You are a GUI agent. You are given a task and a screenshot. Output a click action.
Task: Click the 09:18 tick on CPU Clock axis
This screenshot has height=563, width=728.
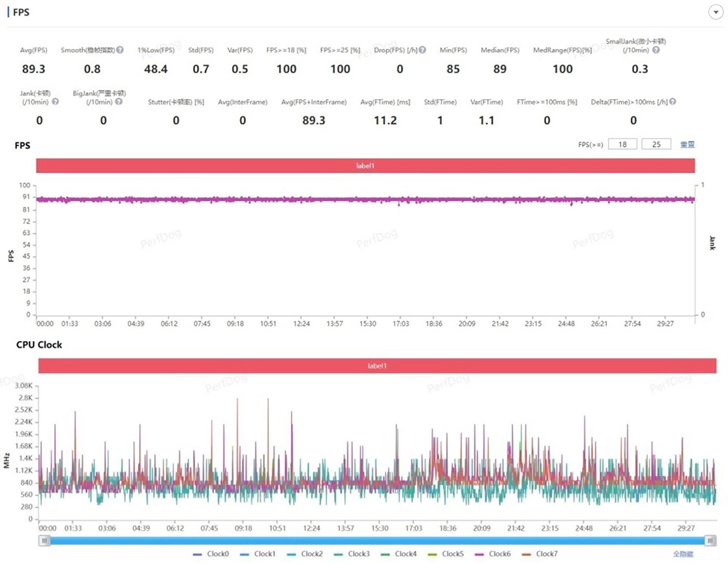[243, 528]
